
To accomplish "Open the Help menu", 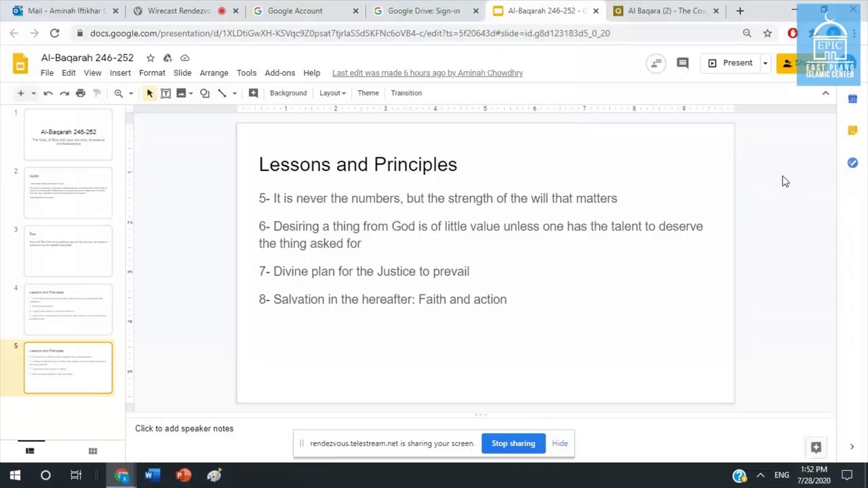I will tap(312, 73).
